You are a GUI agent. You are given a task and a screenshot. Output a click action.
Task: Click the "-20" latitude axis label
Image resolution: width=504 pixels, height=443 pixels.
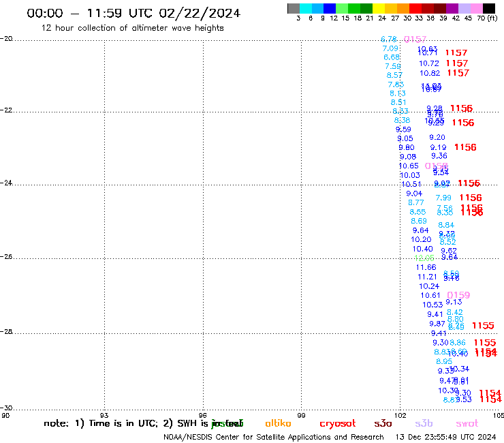click(6, 39)
